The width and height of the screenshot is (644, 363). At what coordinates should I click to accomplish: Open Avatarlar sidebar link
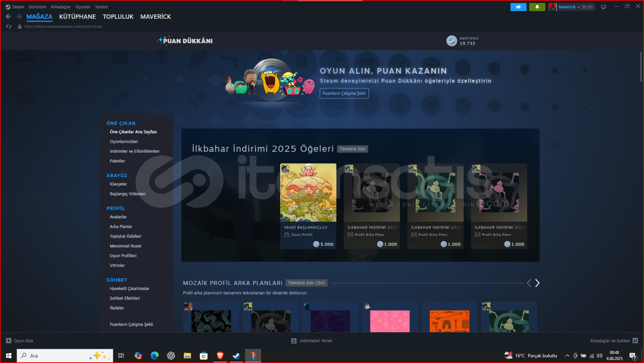[x=118, y=217]
